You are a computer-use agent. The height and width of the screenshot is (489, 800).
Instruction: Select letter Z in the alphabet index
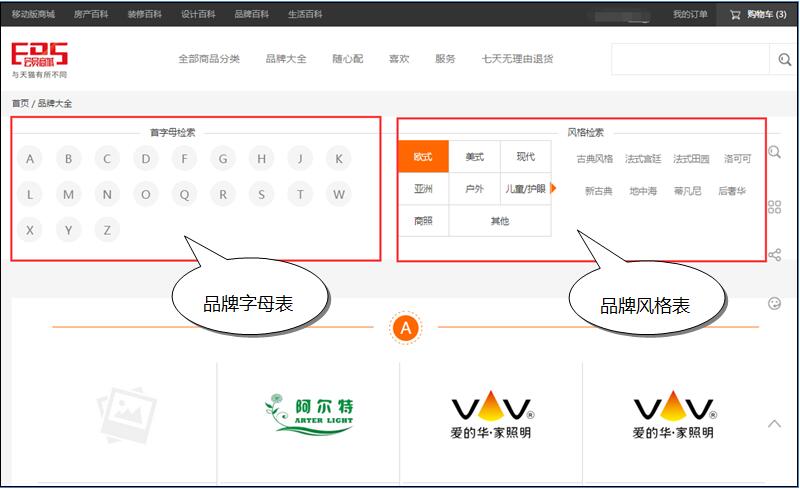point(107,230)
